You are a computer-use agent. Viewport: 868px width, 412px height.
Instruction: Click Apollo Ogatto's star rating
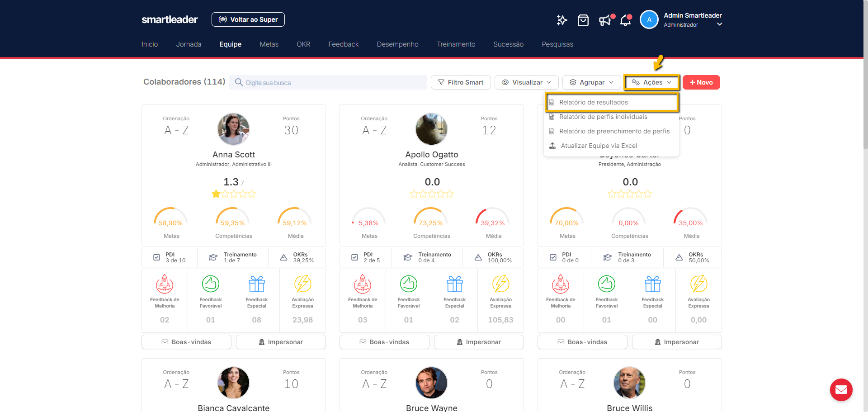pyautogui.click(x=432, y=194)
